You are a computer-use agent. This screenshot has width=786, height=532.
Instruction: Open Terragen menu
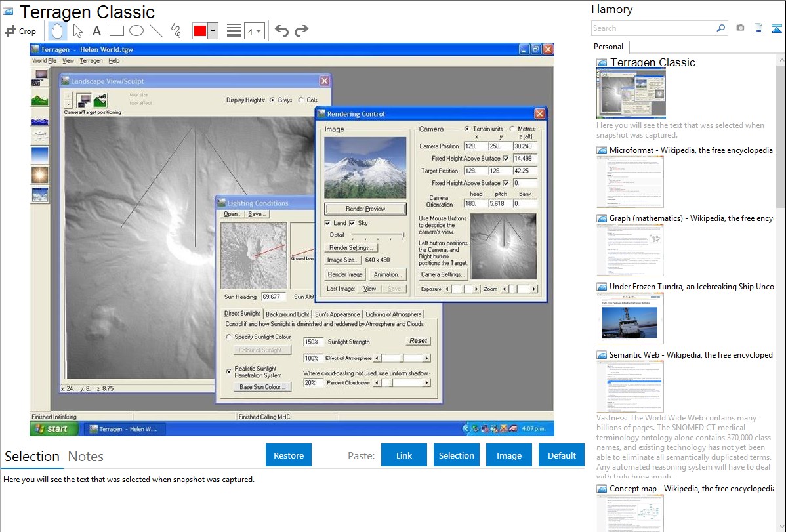click(x=91, y=60)
